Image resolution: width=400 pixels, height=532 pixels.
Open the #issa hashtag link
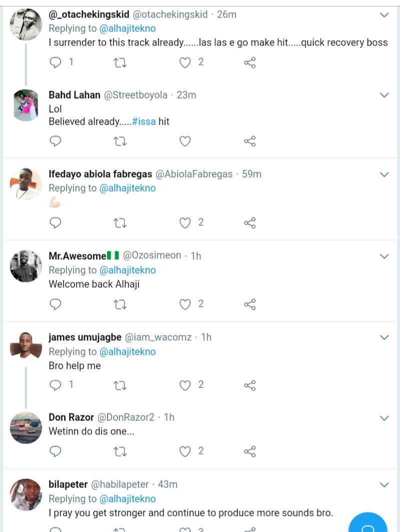click(x=144, y=122)
